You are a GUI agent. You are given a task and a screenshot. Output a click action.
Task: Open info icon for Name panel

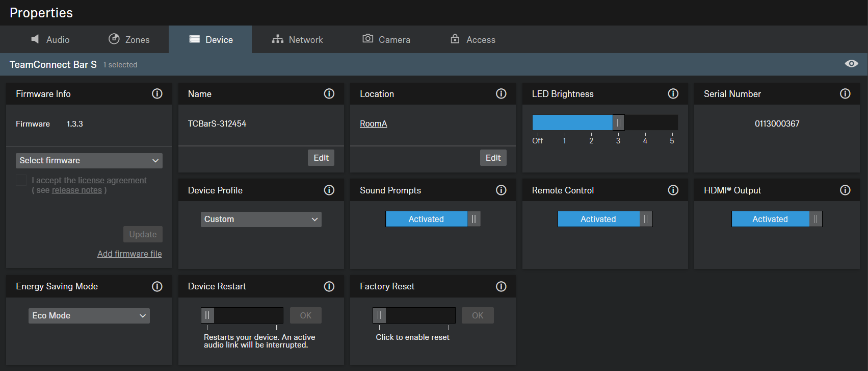[x=329, y=94]
